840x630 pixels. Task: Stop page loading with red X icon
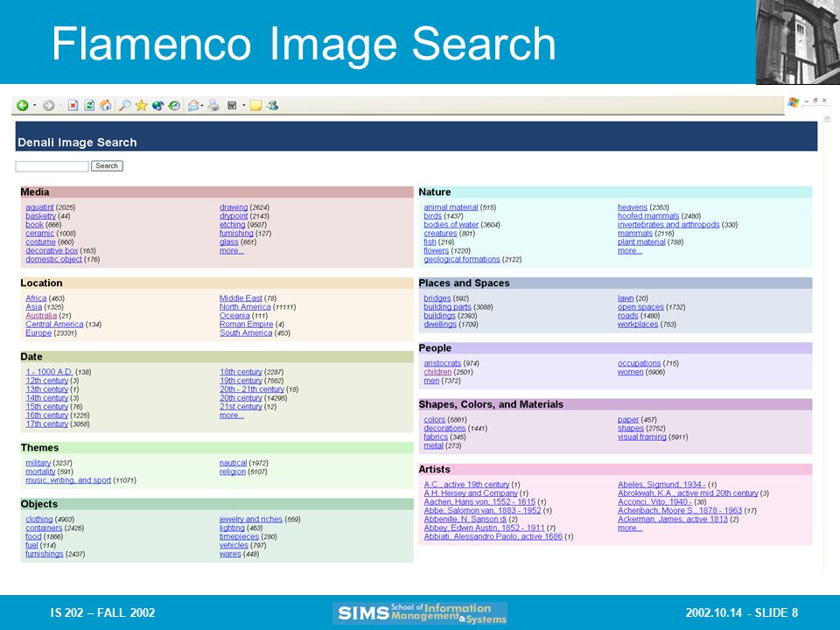[73, 106]
